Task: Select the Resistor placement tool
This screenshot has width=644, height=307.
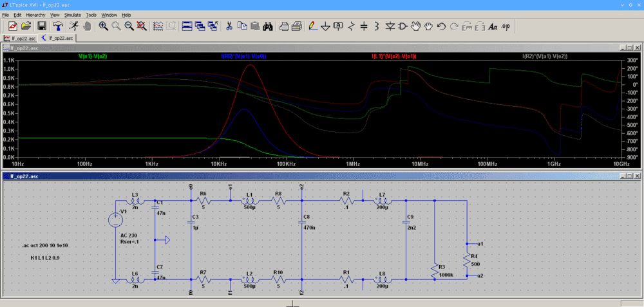Action: click(351, 26)
